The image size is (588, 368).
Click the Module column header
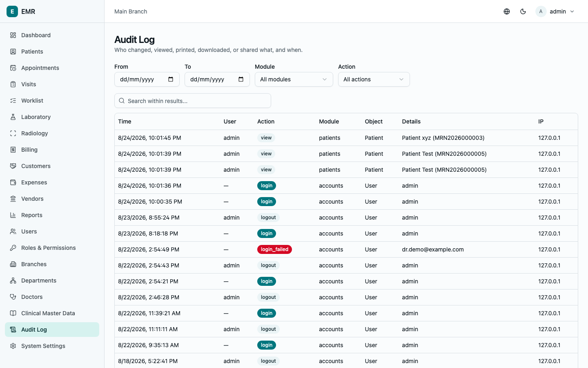coord(329,121)
